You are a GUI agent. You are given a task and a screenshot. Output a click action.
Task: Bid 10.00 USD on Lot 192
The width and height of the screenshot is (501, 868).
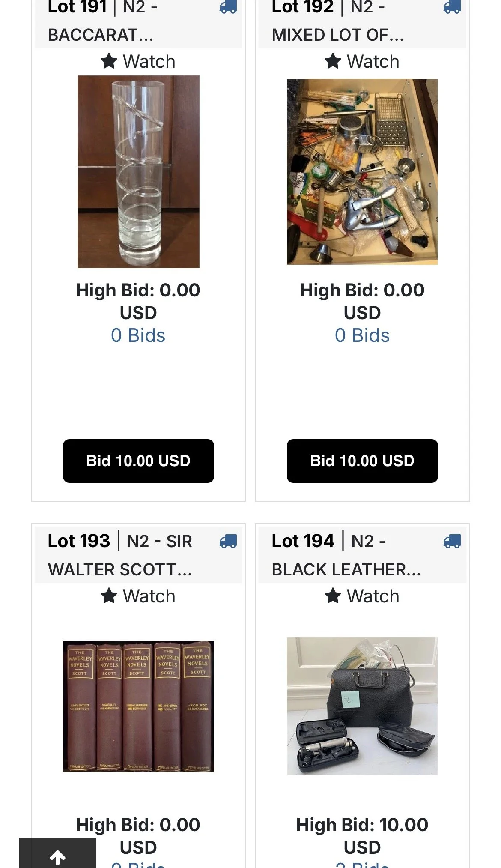[x=362, y=461]
